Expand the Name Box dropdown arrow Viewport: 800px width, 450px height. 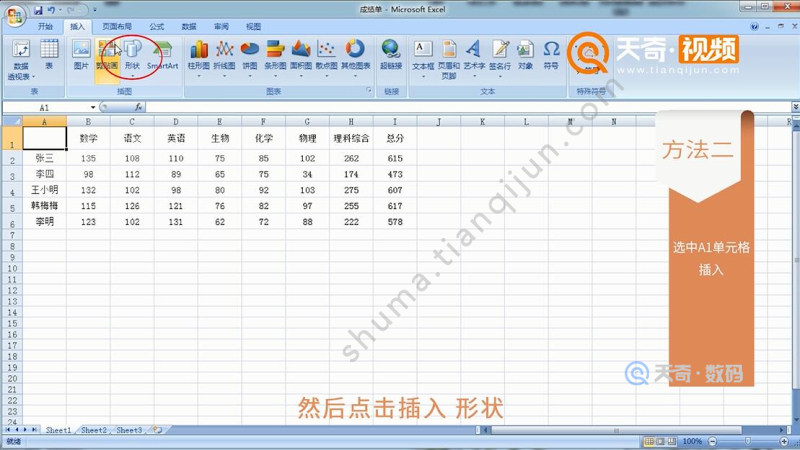[93, 107]
